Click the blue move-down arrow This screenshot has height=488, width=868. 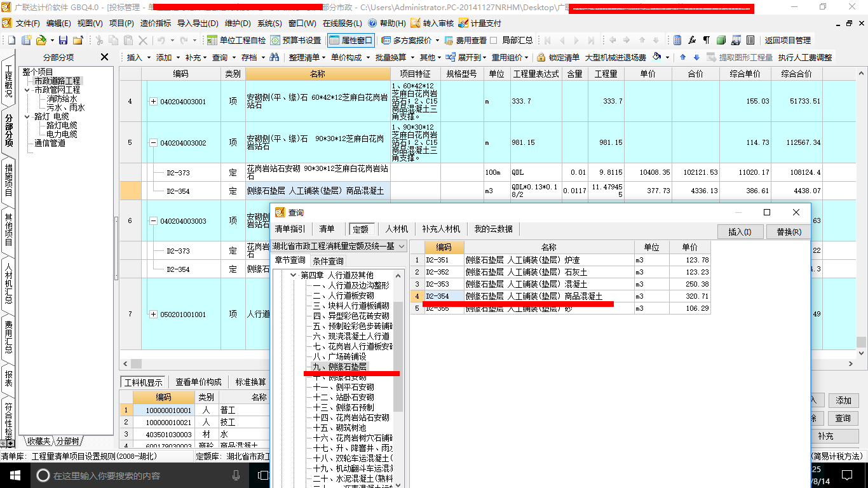click(696, 57)
